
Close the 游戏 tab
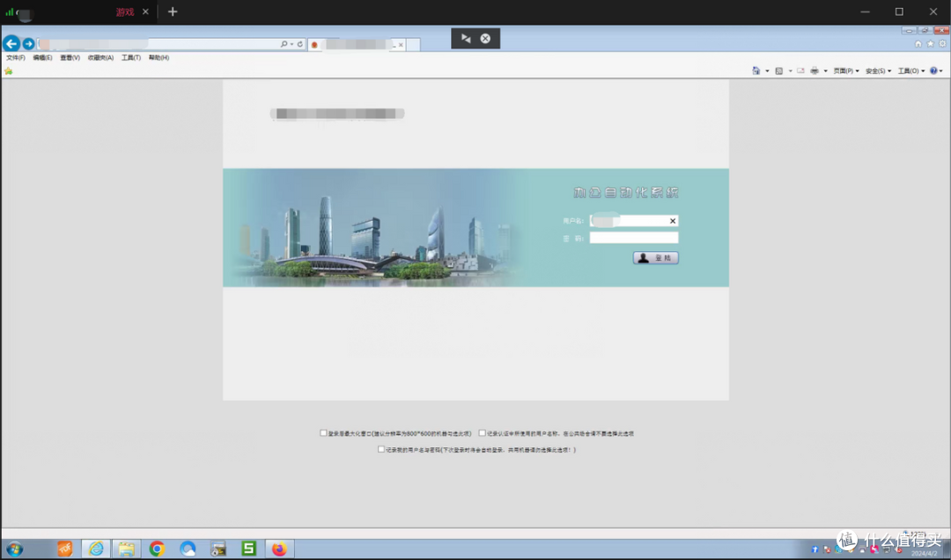click(145, 11)
